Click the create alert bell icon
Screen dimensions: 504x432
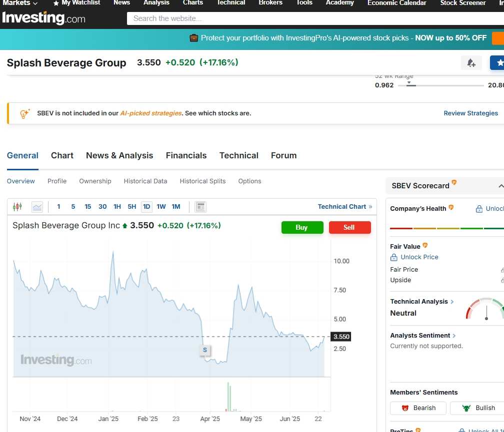pyautogui.click(x=471, y=62)
